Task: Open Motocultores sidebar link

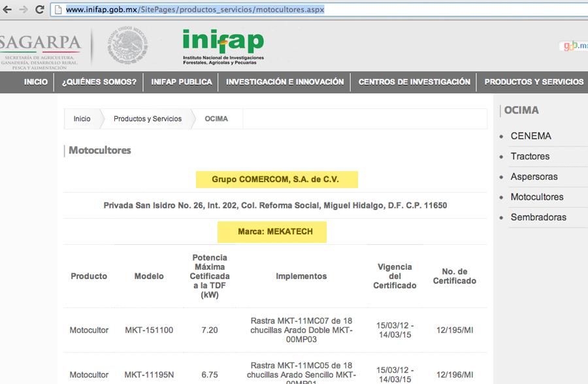Action: pos(537,197)
